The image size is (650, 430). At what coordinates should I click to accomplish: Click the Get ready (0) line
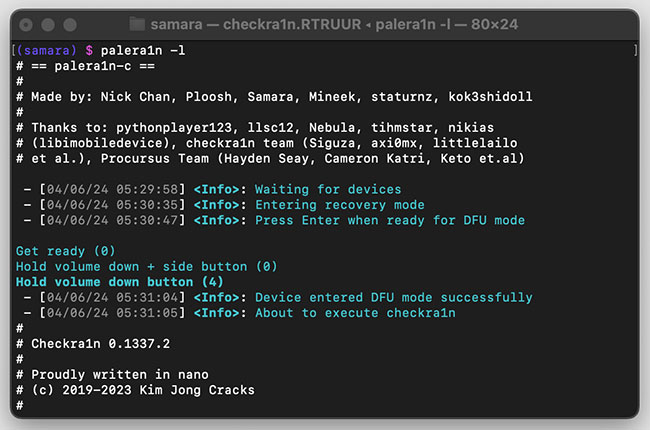coord(65,251)
